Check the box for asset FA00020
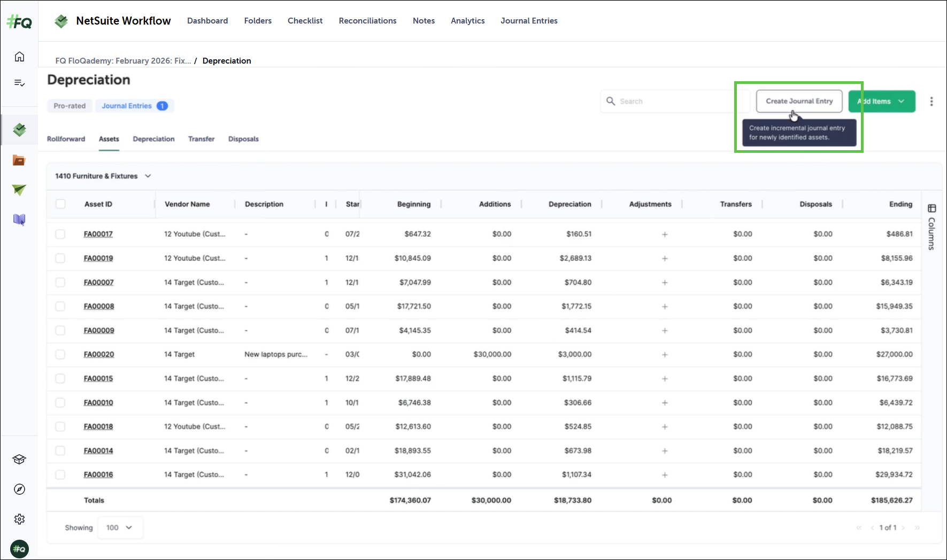This screenshot has width=947, height=560. coord(60,354)
